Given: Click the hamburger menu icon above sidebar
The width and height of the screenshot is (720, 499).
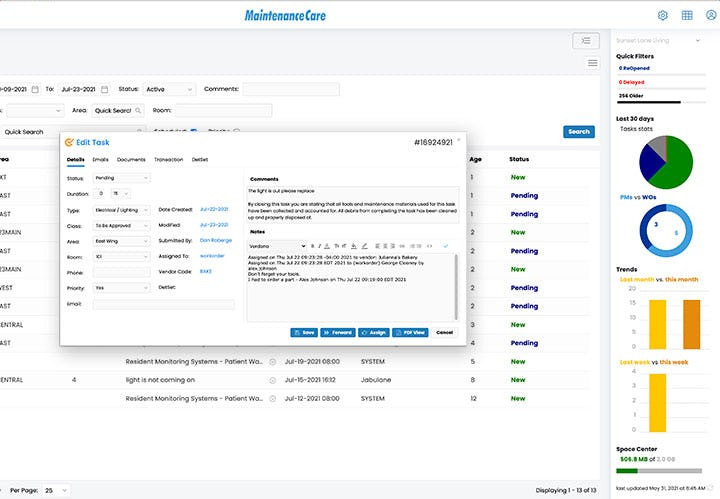Looking at the screenshot, I should [x=592, y=63].
